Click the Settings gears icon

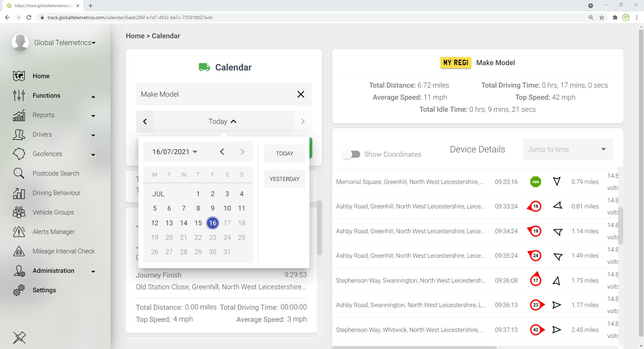[x=19, y=290]
